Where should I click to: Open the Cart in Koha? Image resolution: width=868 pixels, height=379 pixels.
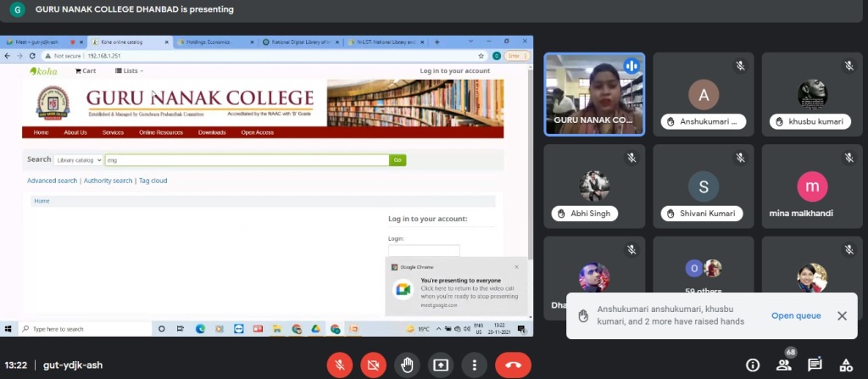86,71
